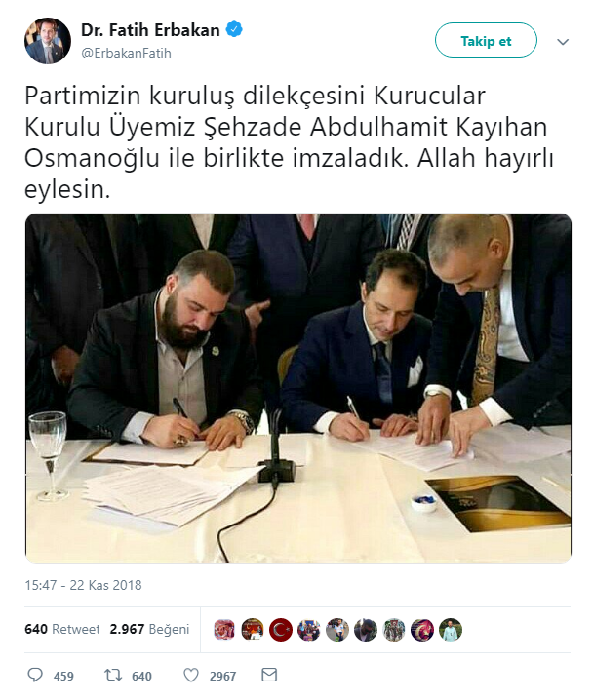Open the Dr. Fatih Erbakan display name

[150, 30]
